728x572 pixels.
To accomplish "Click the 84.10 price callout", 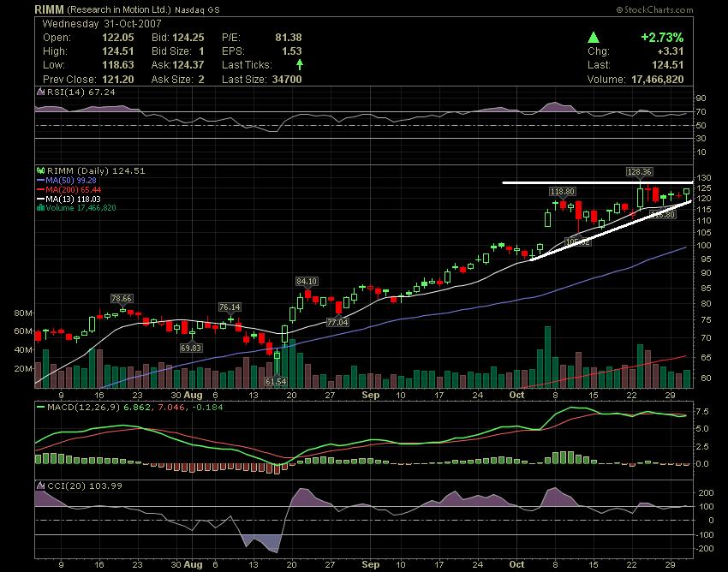I will click(307, 282).
